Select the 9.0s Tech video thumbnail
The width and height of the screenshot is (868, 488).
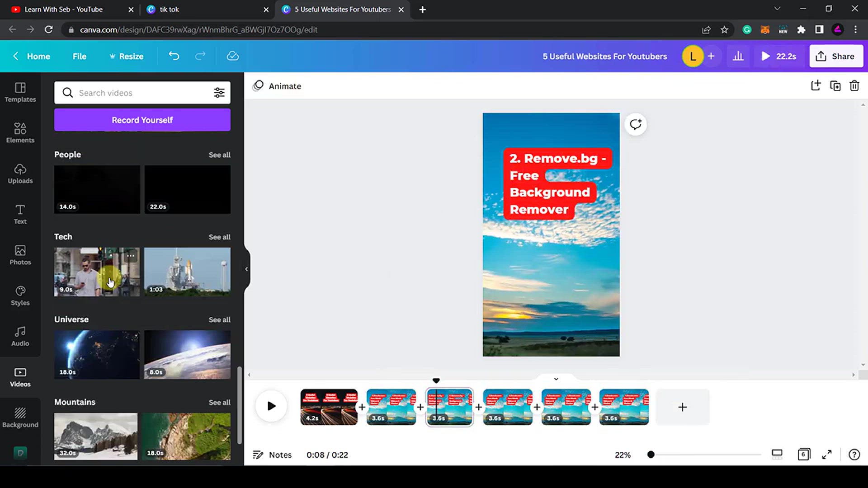97,272
